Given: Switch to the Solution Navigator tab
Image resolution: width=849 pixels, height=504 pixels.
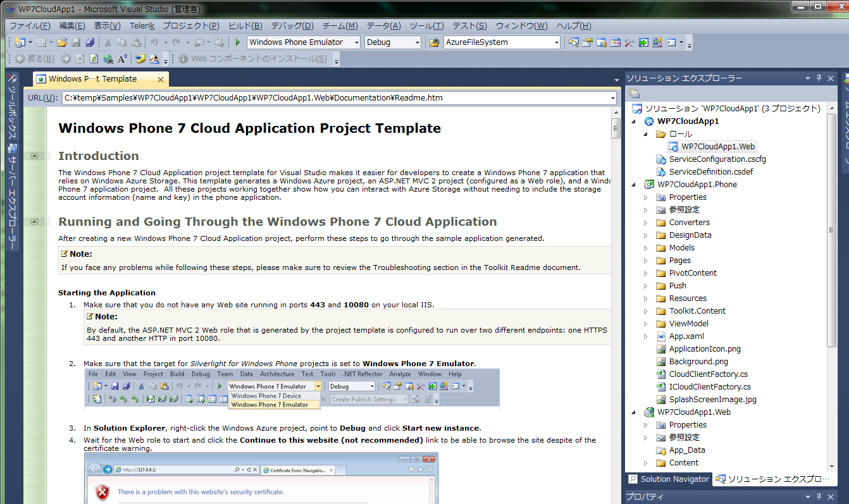Looking at the screenshot, I should pyautogui.click(x=669, y=479).
